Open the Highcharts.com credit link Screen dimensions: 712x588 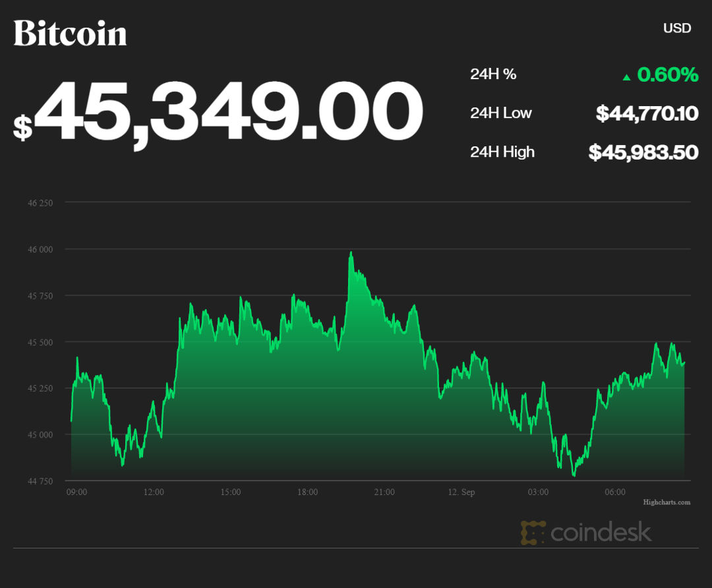667,502
